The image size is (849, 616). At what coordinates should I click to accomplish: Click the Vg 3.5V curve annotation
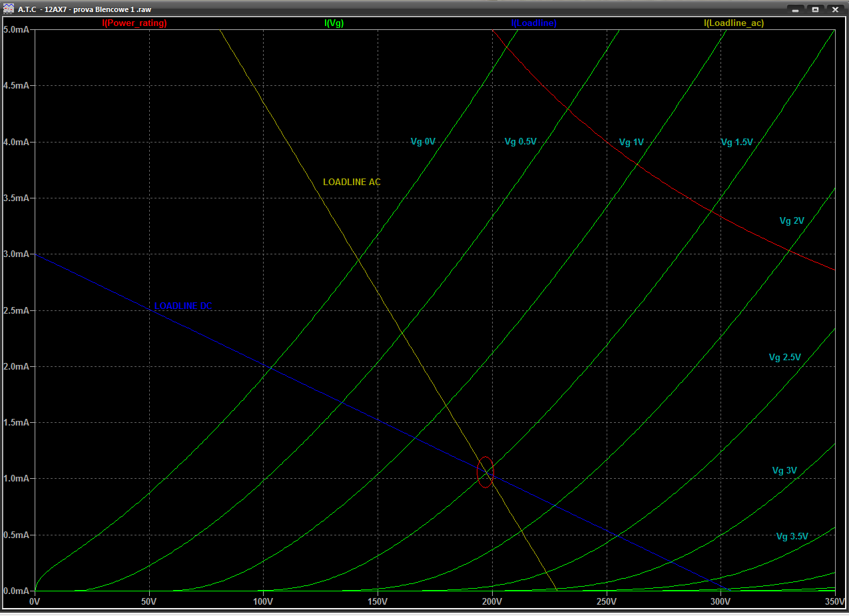pyautogui.click(x=792, y=536)
